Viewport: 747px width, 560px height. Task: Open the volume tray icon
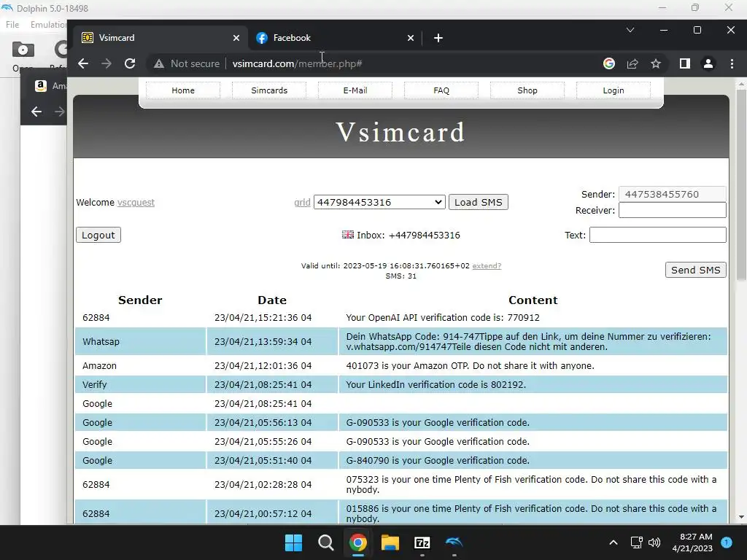654,542
